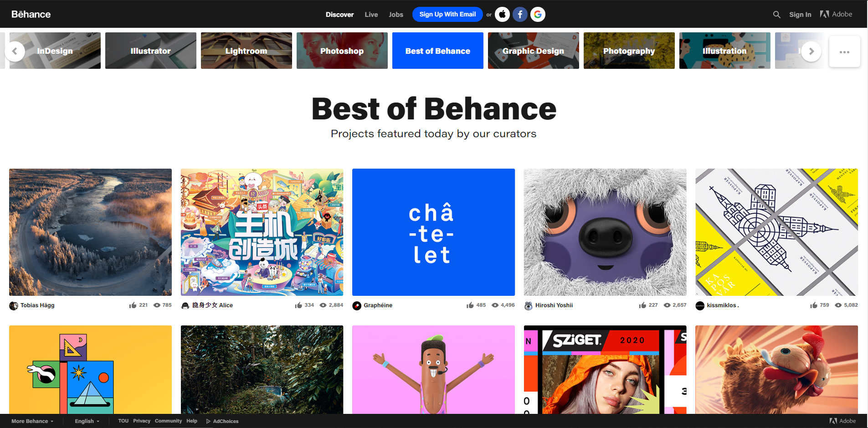Open the three-dots more categories menu
This screenshot has height=428, width=868.
[x=844, y=52]
